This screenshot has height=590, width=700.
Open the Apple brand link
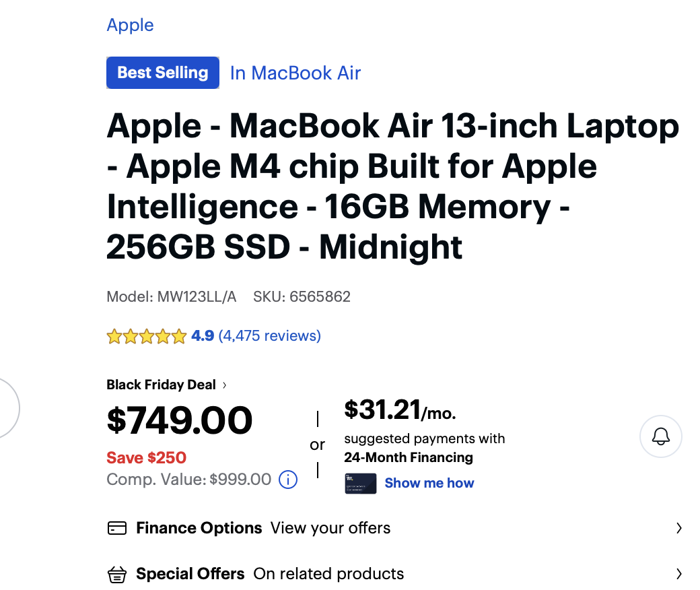[x=130, y=25]
